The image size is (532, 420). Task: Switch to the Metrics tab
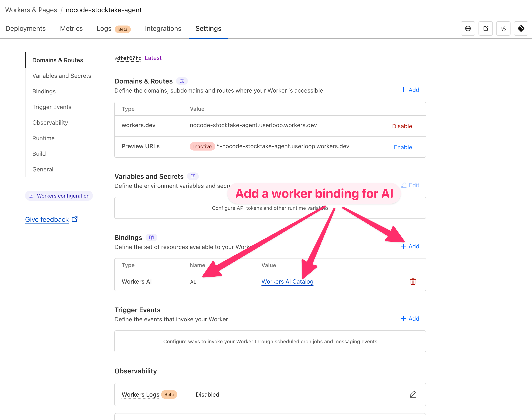71,28
